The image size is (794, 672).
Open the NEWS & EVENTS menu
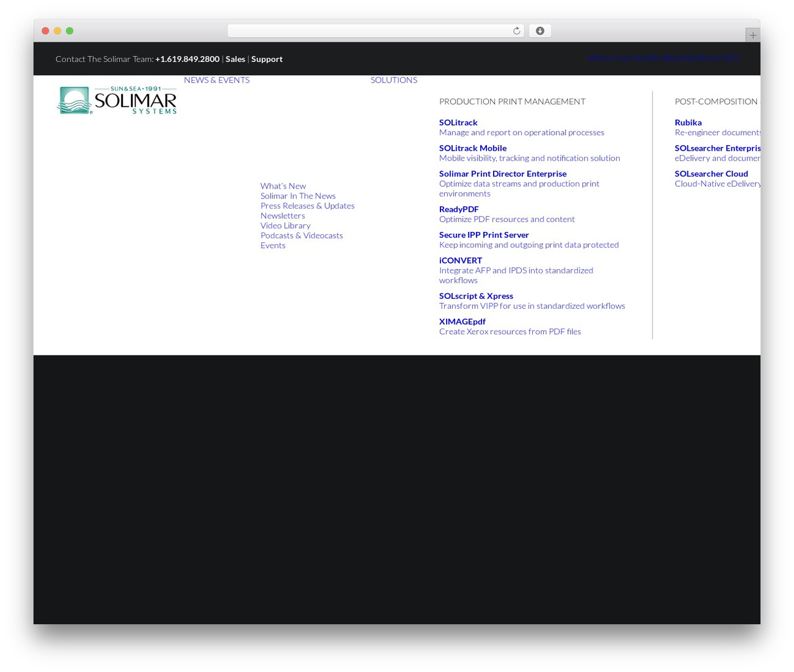point(216,80)
